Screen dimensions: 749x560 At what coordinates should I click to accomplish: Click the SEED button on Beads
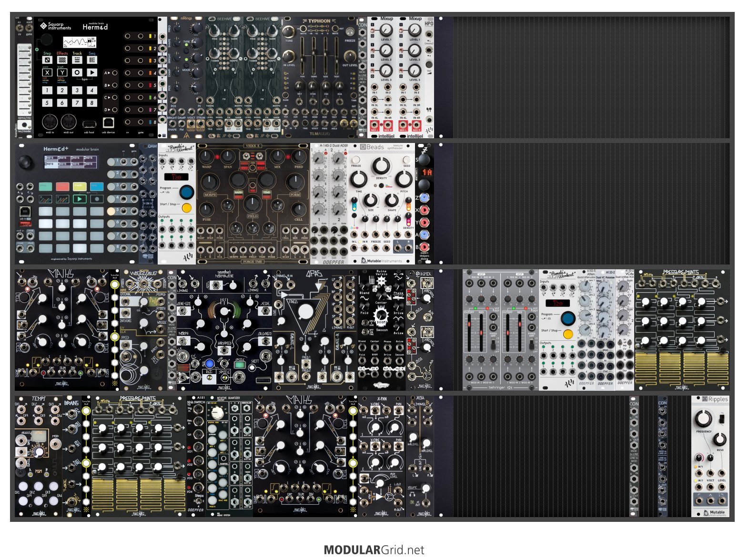pos(406,160)
